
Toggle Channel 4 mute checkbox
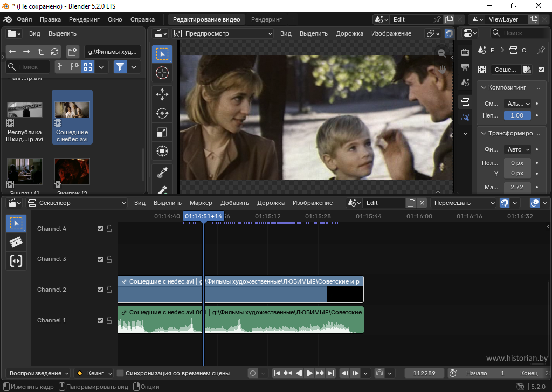[100, 229]
